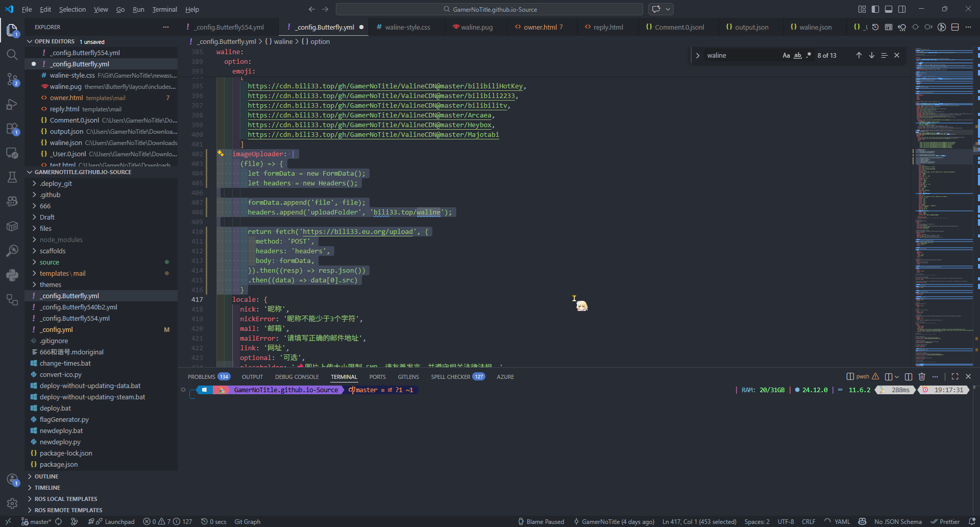Expand the find widget replace chevron

pos(698,55)
